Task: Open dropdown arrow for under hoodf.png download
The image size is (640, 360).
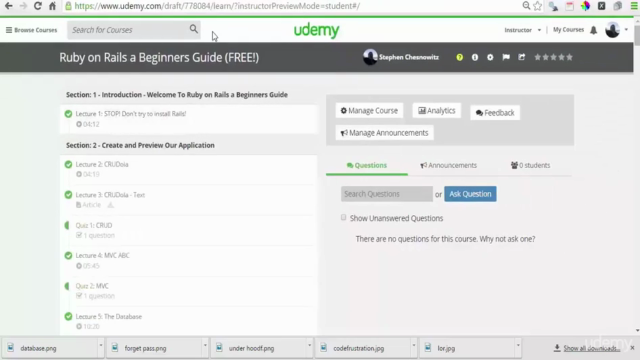Action: click(309, 346)
